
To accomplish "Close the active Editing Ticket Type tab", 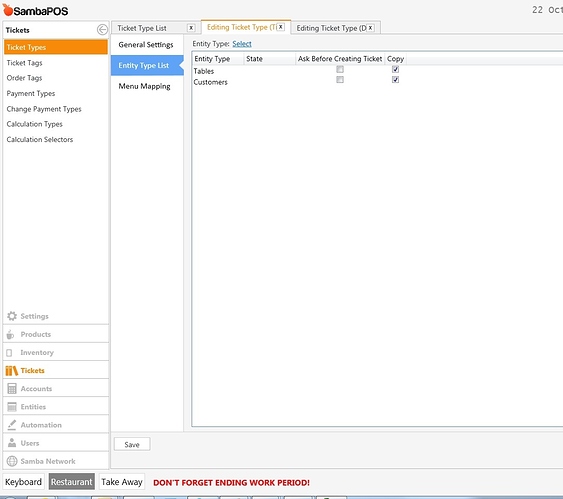I will click(x=281, y=27).
